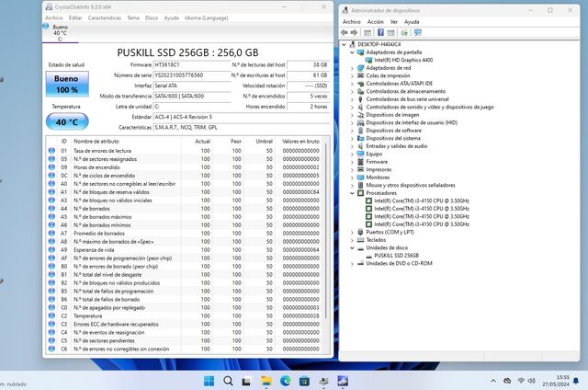This screenshot has width=588, height=390.
Task: Launch Microsoft Edge from the taskbar
Action: pos(286,381)
